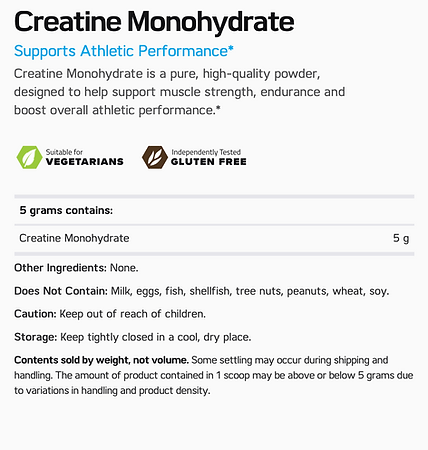Click the Creatine Monohydrate main heading

154,22
